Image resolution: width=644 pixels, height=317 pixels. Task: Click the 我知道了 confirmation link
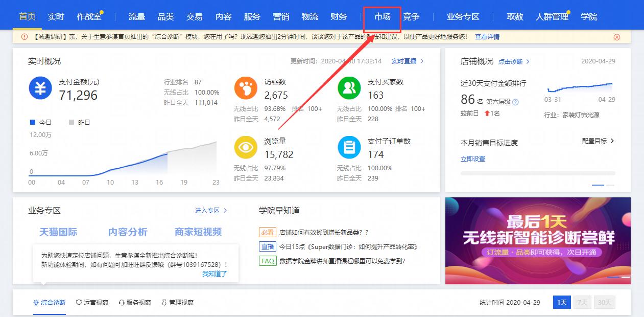(x=214, y=274)
